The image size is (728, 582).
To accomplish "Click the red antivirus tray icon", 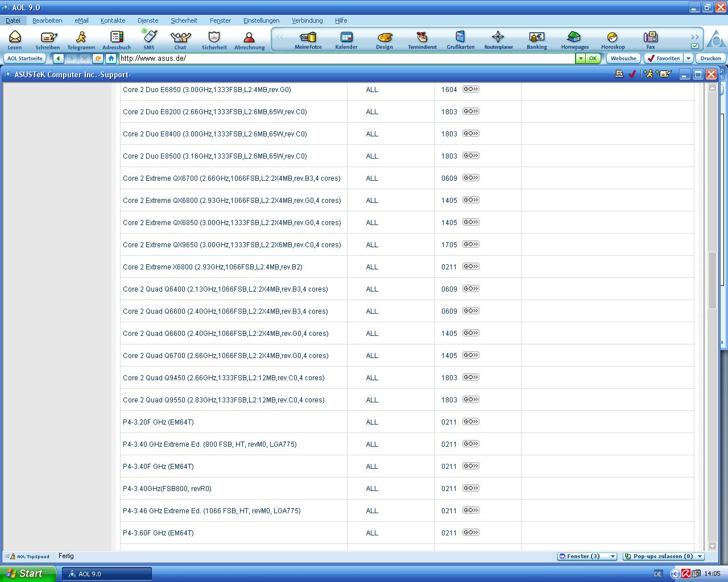I will coord(686,574).
